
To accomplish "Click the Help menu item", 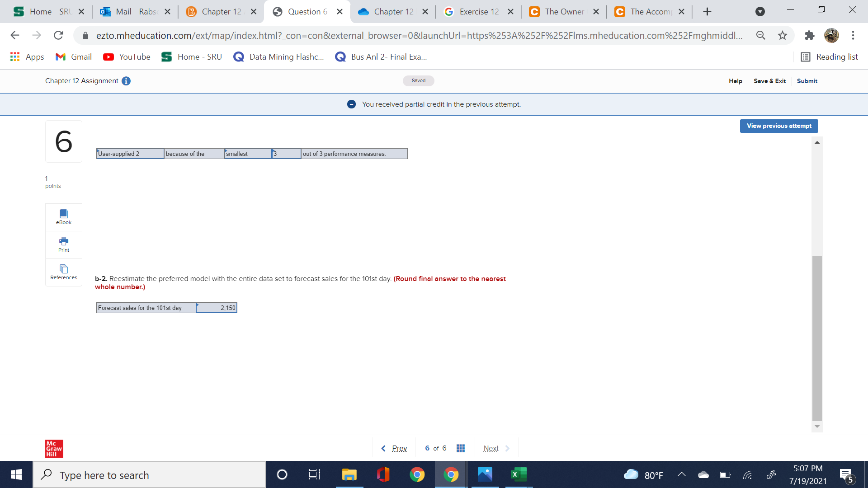I will coord(736,80).
